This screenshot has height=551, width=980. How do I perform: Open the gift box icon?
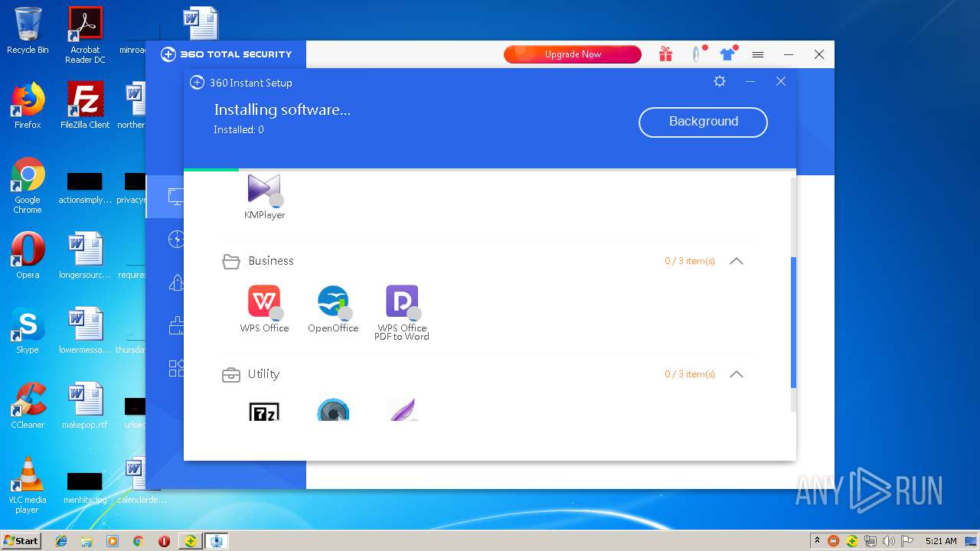(x=665, y=54)
